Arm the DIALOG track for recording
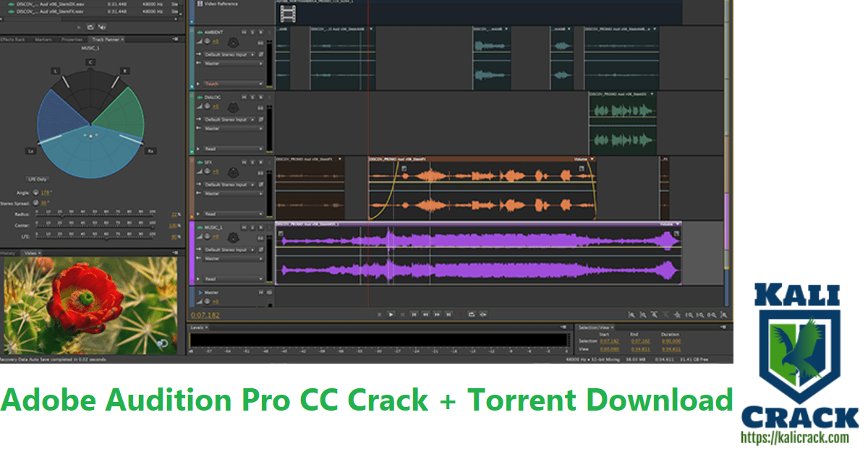 [x=260, y=97]
